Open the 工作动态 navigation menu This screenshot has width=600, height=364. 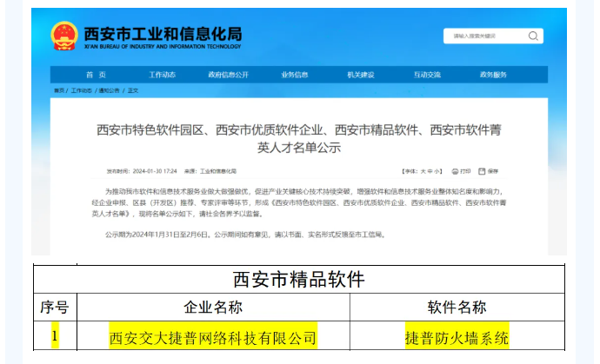tap(163, 75)
